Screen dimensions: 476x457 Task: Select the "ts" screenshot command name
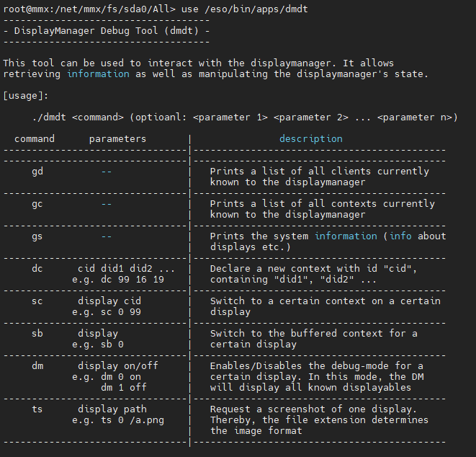[37, 409]
